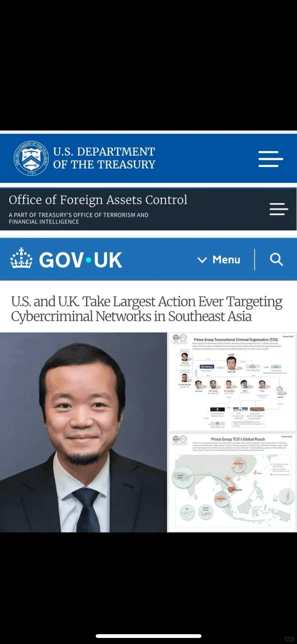Click the GOV.UK crown logo
Image resolution: width=297 pixels, height=644 pixels.
click(x=21, y=258)
